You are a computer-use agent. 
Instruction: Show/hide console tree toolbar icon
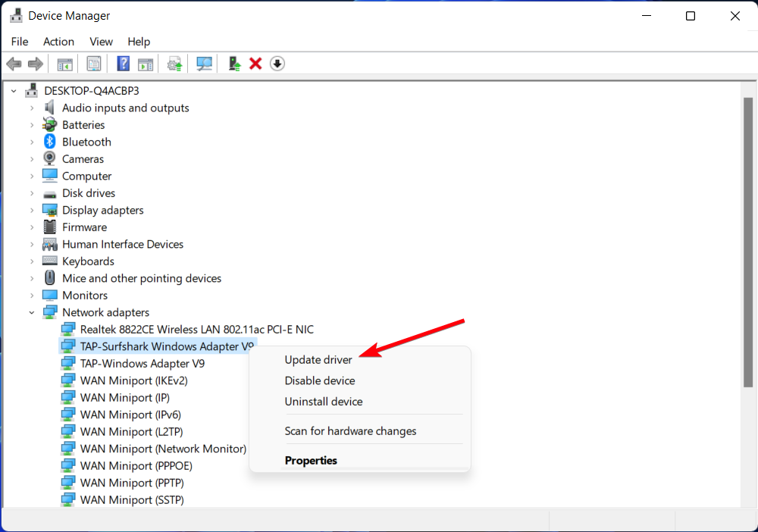pos(64,64)
